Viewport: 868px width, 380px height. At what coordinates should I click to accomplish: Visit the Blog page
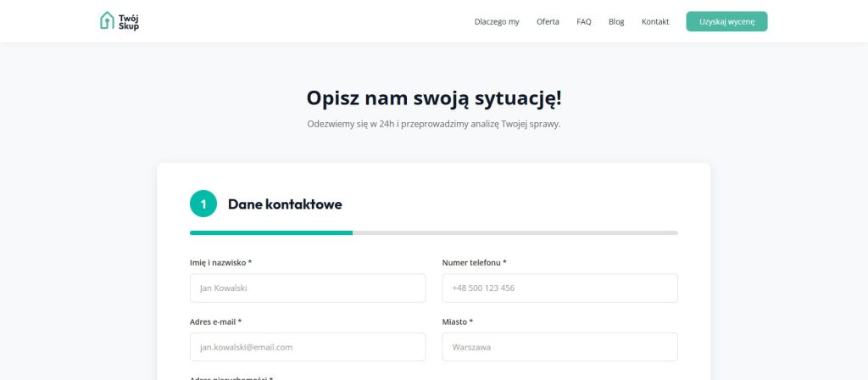pyautogui.click(x=616, y=21)
